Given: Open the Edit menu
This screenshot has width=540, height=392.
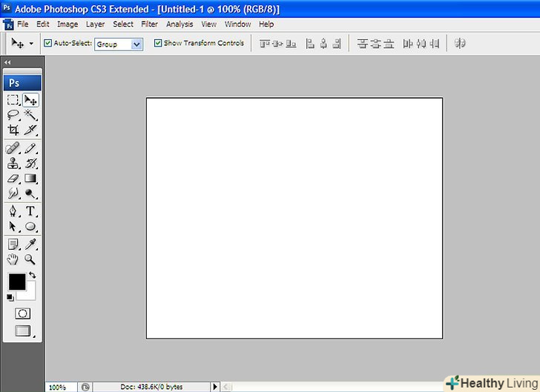Looking at the screenshot, I should [43, 24].
